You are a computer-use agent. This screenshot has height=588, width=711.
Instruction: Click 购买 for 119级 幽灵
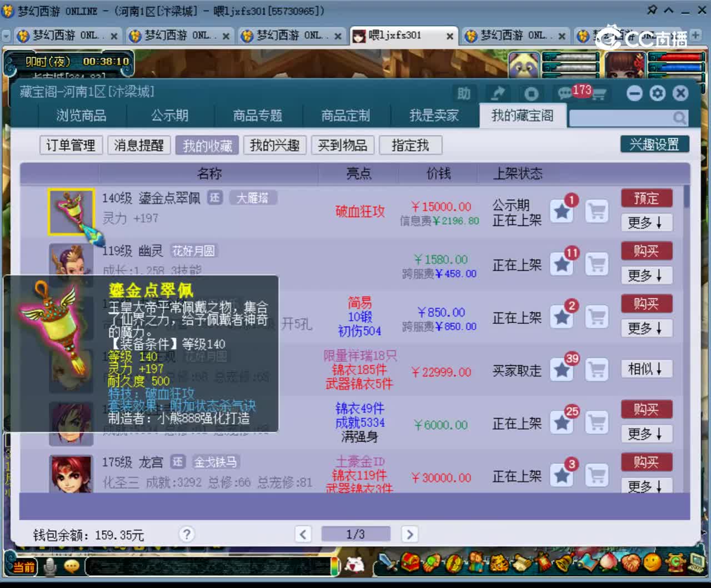pos(647,251)
